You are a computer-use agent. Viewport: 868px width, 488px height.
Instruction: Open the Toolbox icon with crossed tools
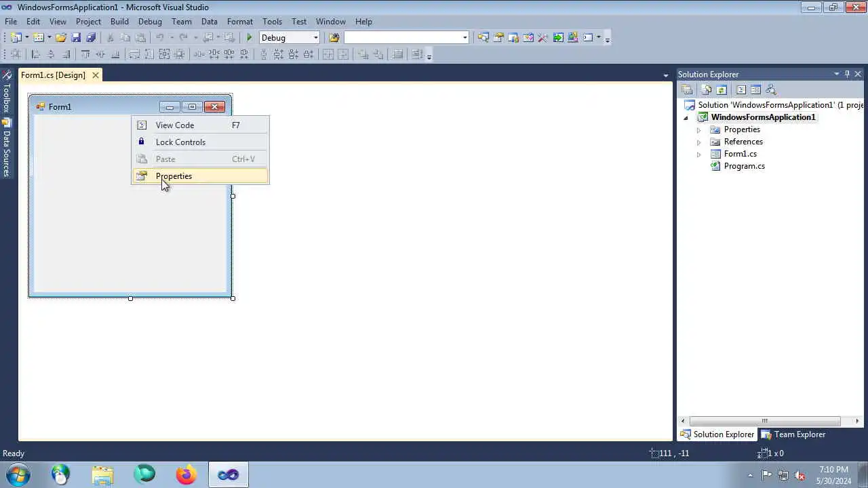click(542, 38)
